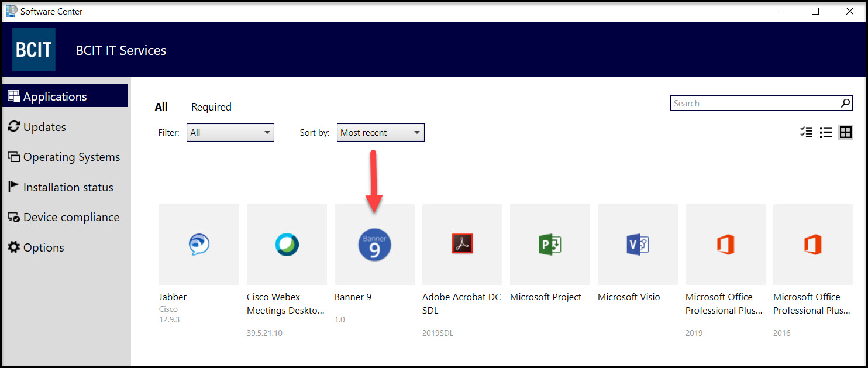Screen dimensions: 868x368
Task: Open the Banner 9 application
Action: click(x=374, y=245)
